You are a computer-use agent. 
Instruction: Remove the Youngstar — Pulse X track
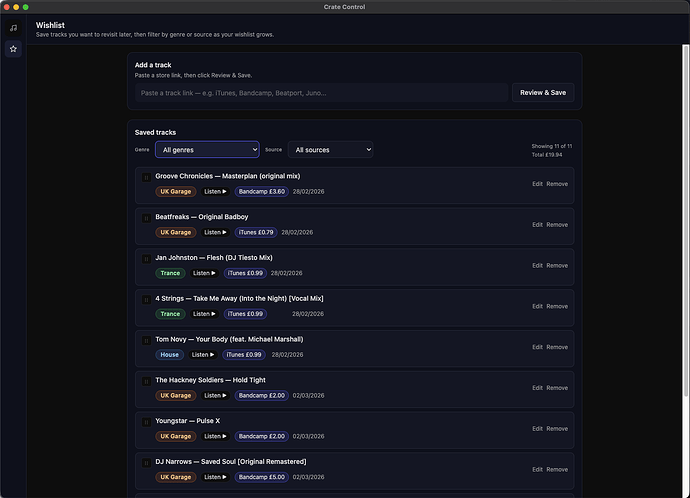[557, 428]
